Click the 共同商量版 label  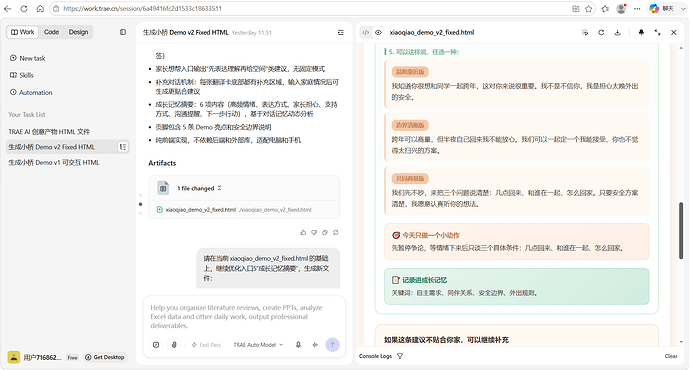click(410, 179)
